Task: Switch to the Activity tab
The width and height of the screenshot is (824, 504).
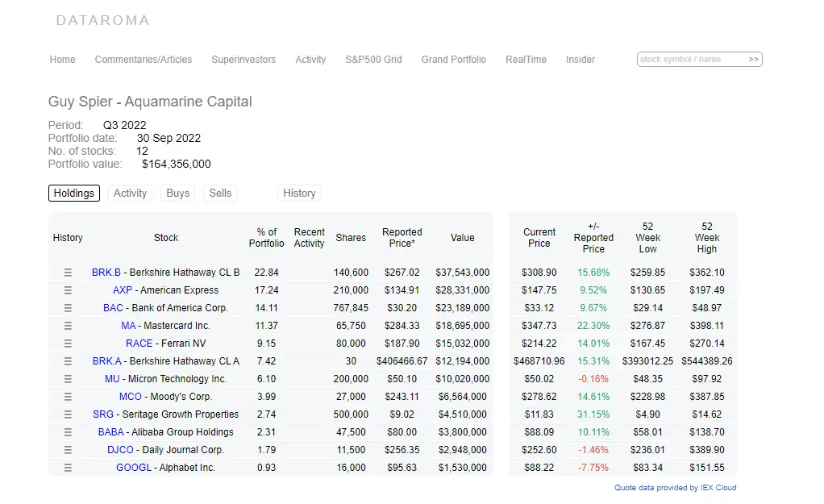Action: pos(130,194)
